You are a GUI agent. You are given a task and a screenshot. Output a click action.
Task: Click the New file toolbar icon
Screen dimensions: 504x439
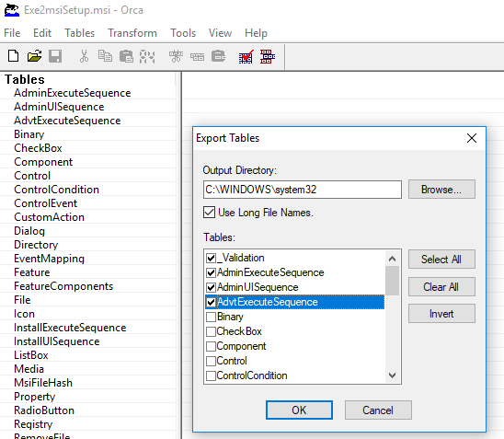[13, 56]
